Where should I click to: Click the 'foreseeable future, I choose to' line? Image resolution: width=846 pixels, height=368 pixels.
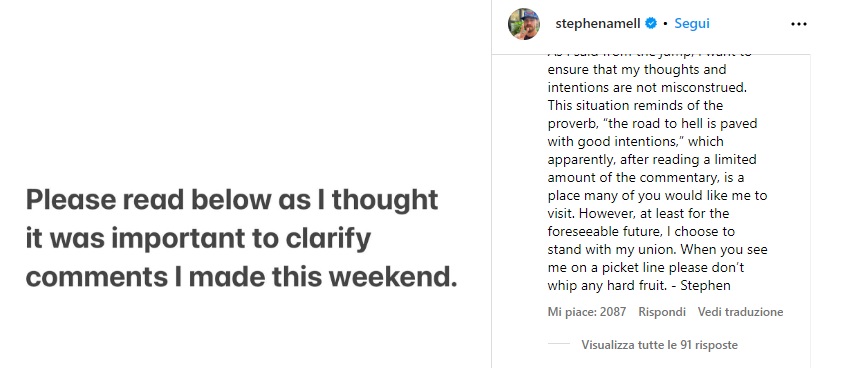(x=641, y=231)
